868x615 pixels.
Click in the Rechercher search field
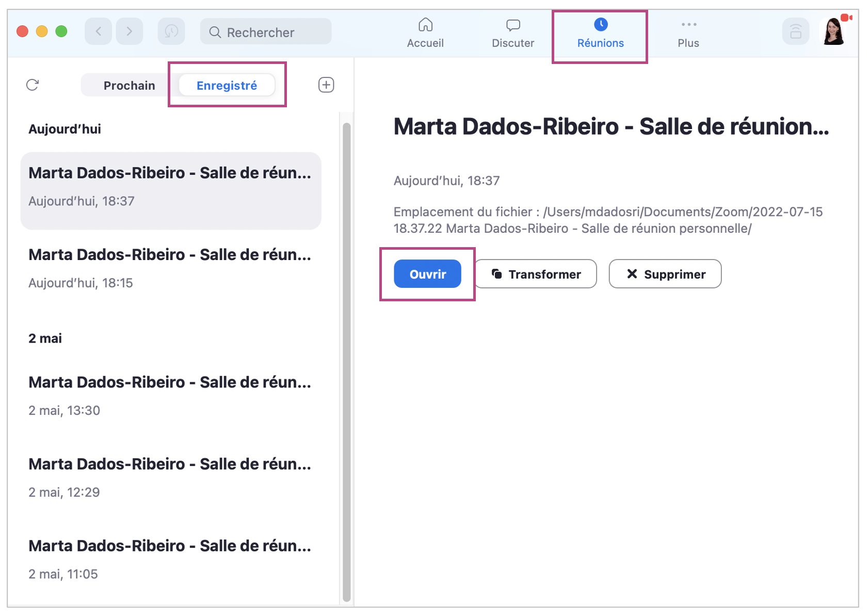[x=266, y=32]
